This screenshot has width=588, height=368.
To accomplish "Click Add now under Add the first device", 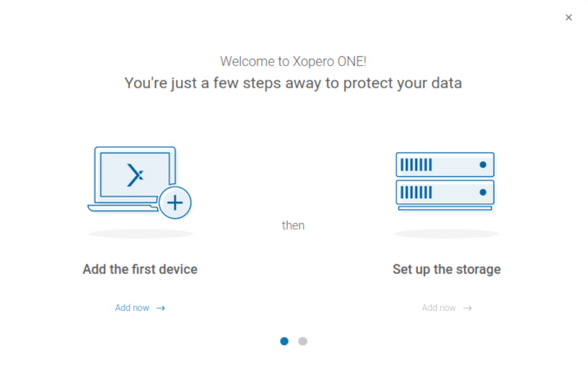I will (x=132, y=308).
